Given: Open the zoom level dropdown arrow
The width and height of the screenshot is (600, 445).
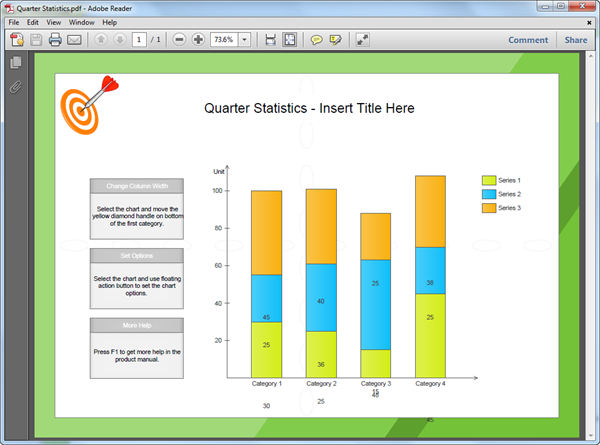Looking at the screenshot, I should 245,39.
